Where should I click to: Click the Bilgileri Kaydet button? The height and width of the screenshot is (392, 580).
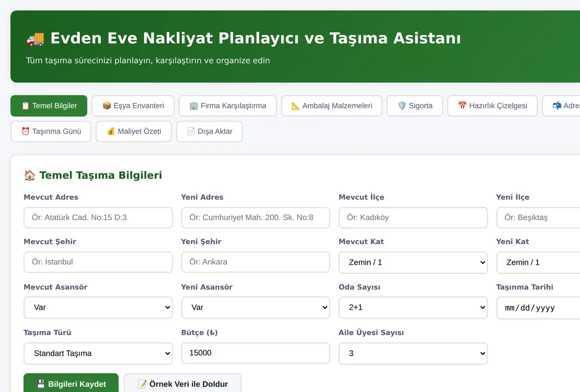71,384
